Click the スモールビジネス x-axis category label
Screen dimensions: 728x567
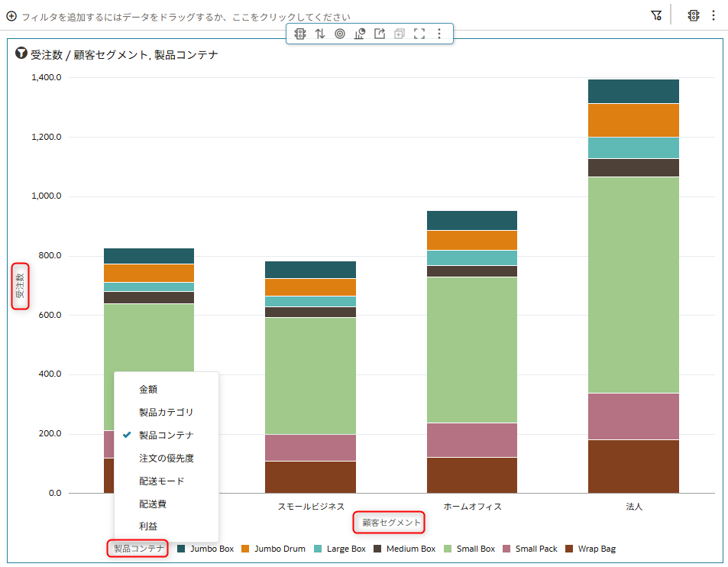311,507
